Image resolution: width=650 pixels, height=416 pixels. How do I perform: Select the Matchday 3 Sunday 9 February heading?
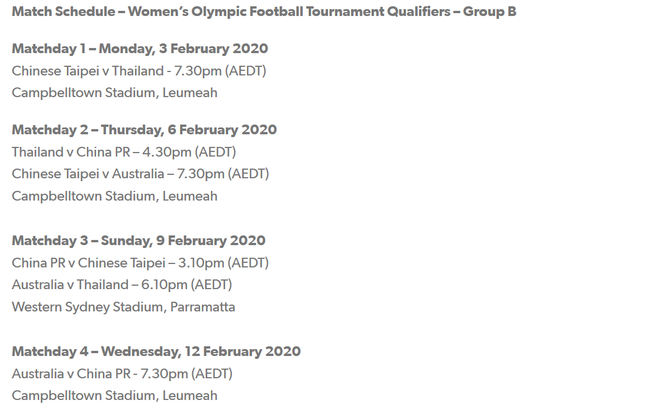(138, 241)
